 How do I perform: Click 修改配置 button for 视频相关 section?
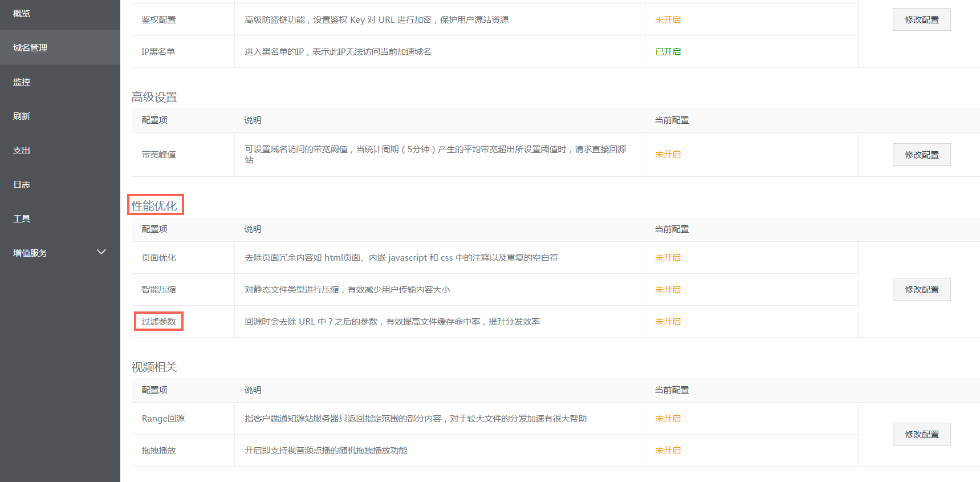921,434
